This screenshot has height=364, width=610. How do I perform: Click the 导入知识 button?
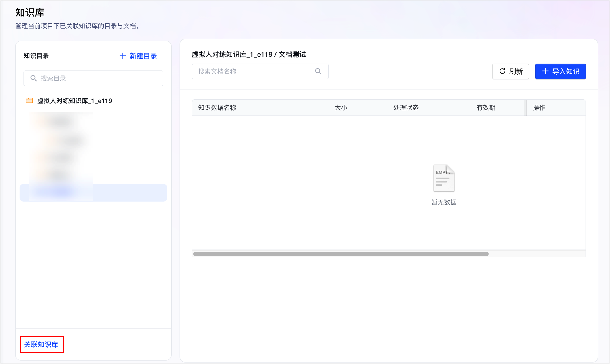[x=560, y=71]
